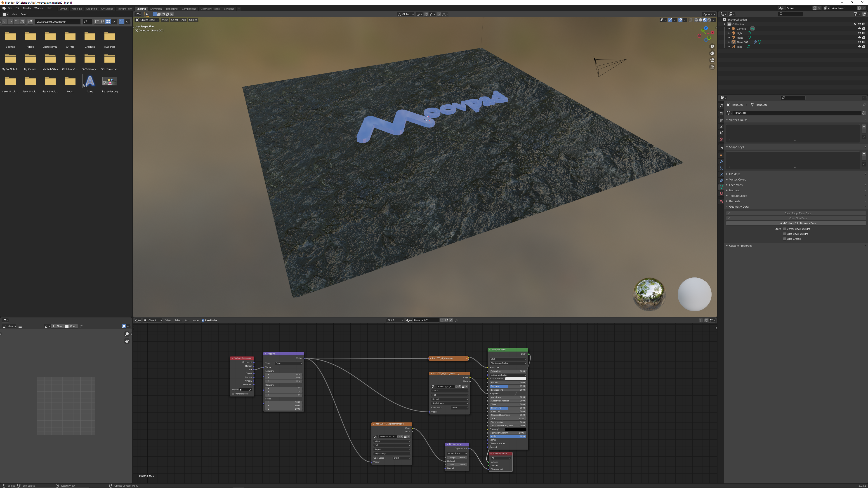868x488 pixels.
Task: Collapse Geometry Data panel
Action: coord(739,207)
